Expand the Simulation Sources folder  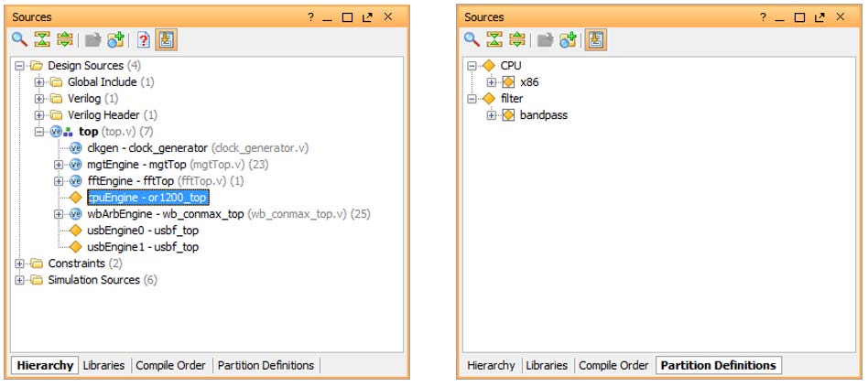(20, 280)
